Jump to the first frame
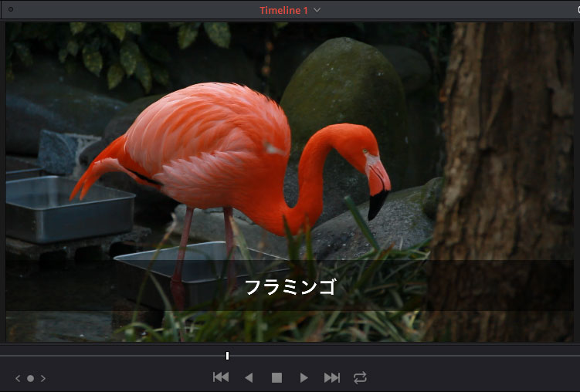The image size is (580, 392). pos(221,377)
